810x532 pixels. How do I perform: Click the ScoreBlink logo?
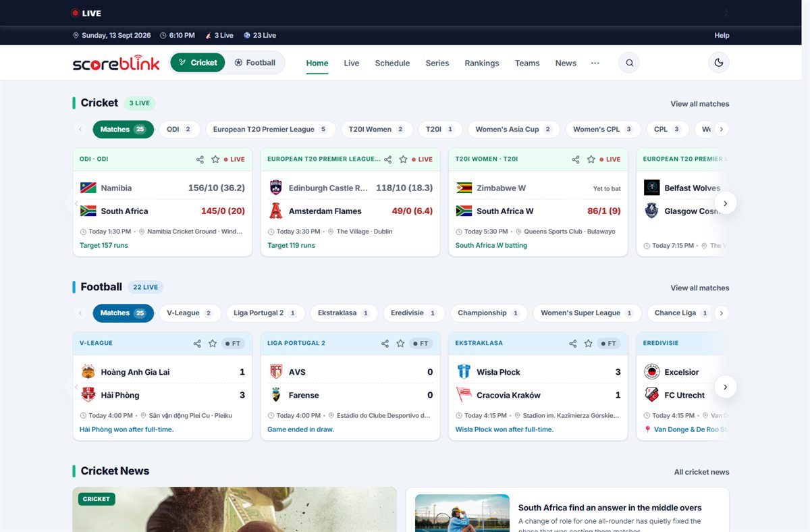pyautogui.click(x=116, y=63)
